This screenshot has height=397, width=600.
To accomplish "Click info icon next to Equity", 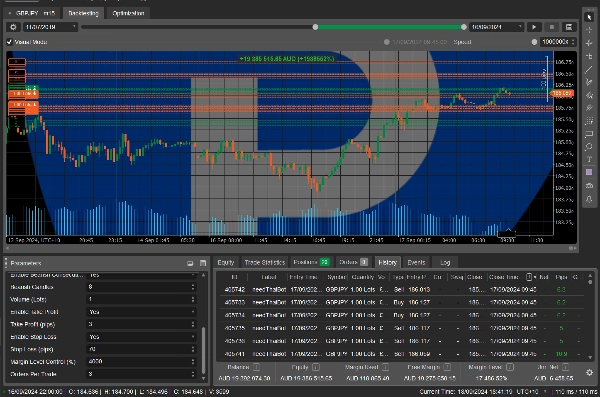I will pos(316,367).
